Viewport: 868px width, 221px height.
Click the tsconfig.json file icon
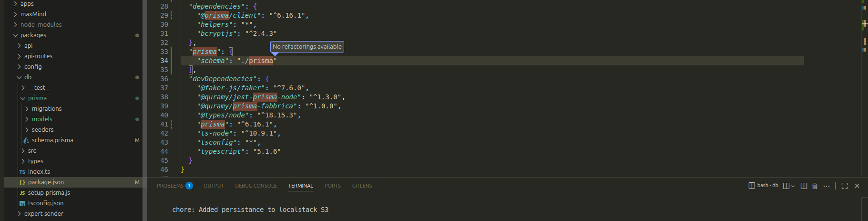click(22, 203)
